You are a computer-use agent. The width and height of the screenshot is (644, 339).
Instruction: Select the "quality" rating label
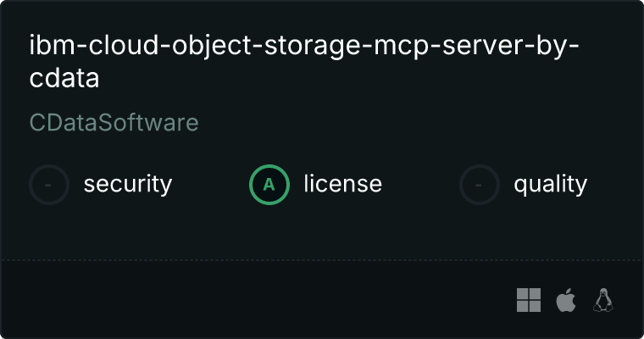550,184
